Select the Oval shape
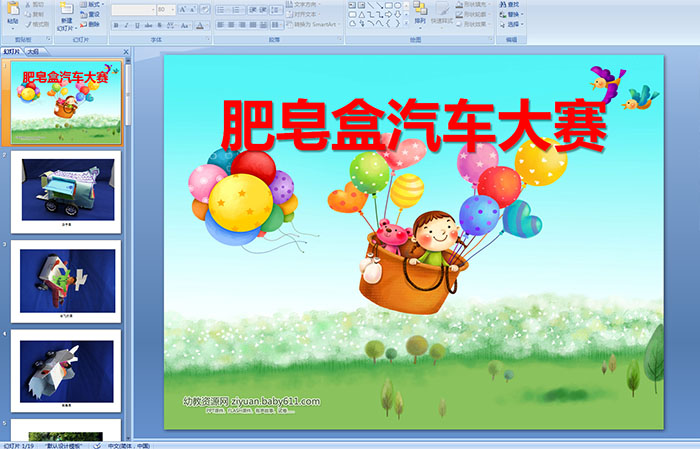 pyautogui.click(x=397, y=5)
